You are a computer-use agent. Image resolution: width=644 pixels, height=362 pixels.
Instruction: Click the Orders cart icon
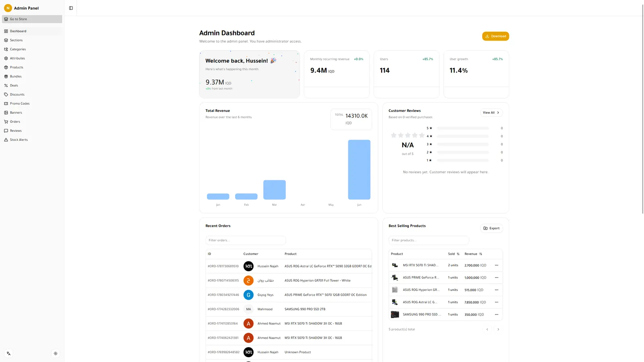[x=6, y=121]
